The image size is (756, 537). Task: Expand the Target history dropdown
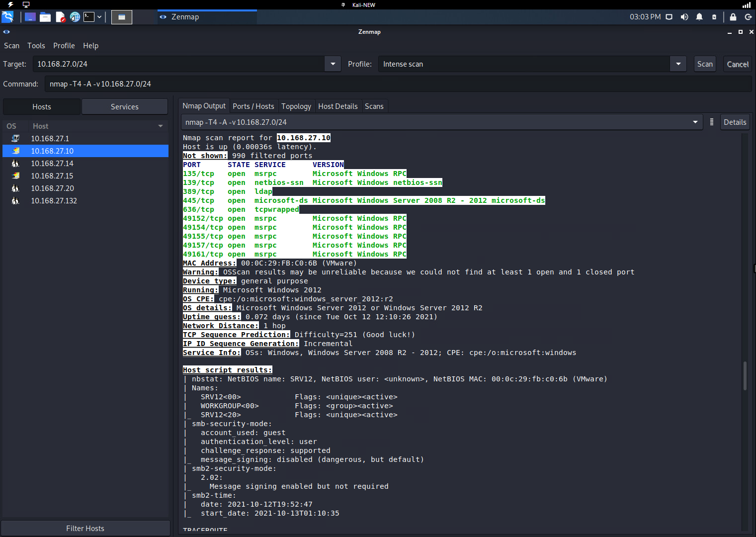[x=333, y=64]
